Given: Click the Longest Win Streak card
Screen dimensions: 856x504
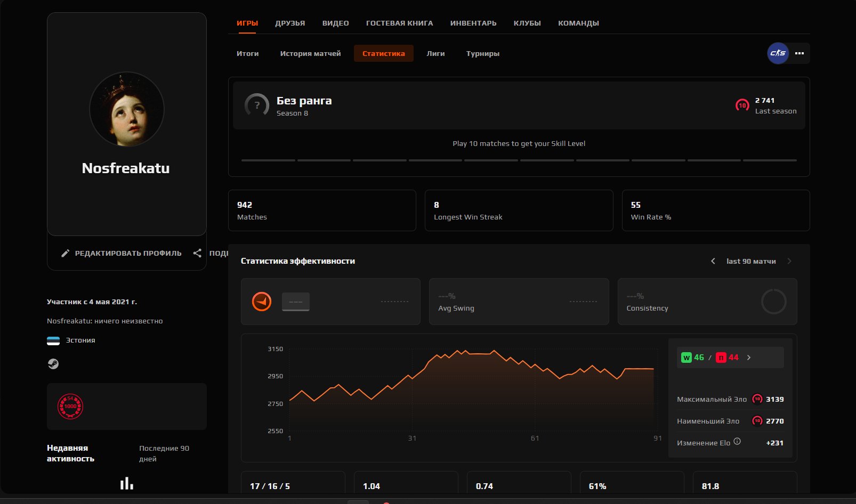Looking at the screenshot, I should (x=519, y=210).
